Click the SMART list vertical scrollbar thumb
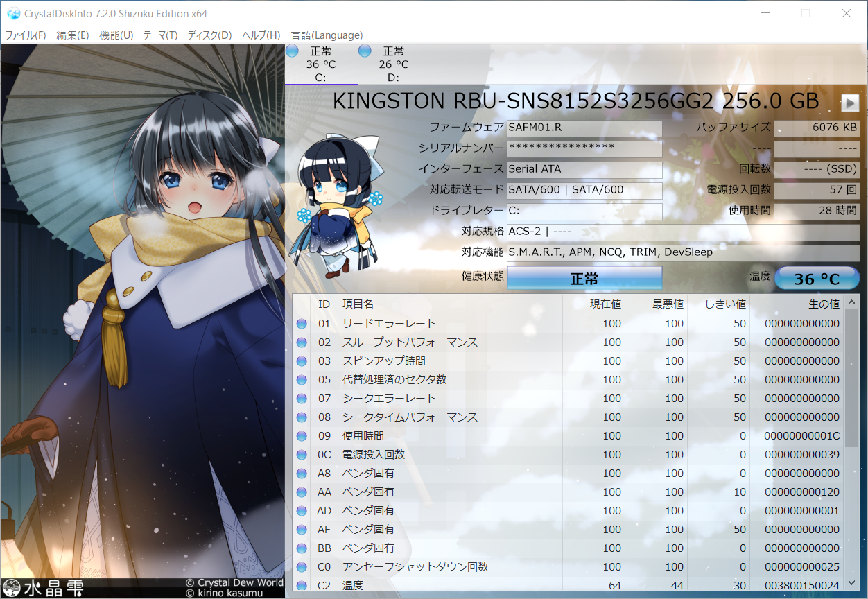The image size is (868, 599). [x=851, y=379]
